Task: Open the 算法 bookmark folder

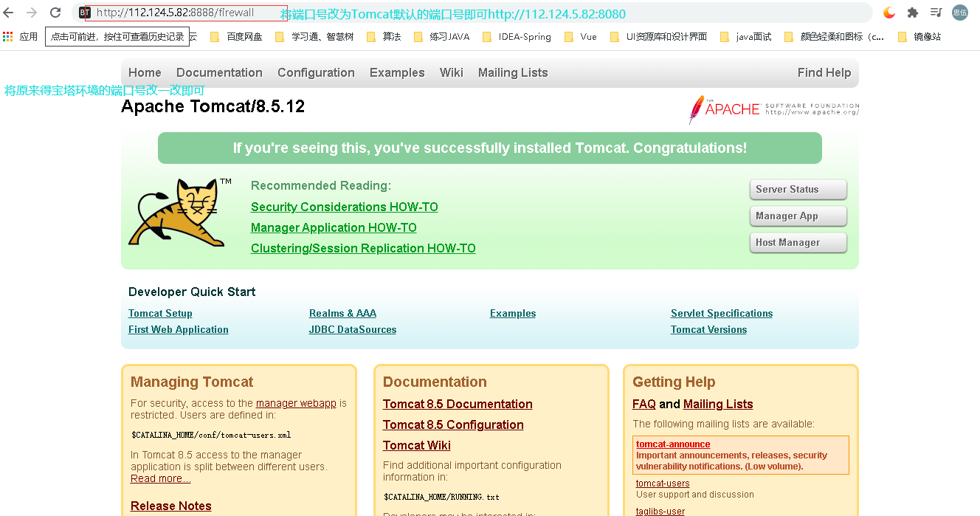Action: coord(384,36)
